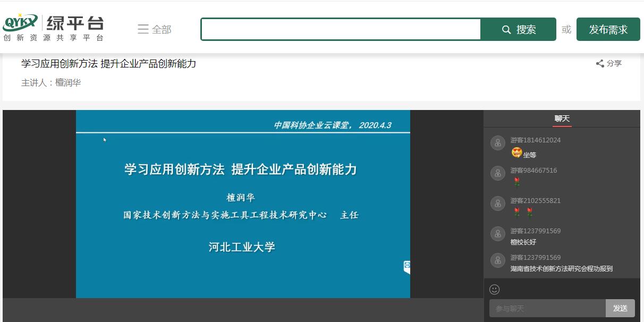Click avatar next to 檀校长好 message
This screenshot has width=644, height=322.
point(497,234)
